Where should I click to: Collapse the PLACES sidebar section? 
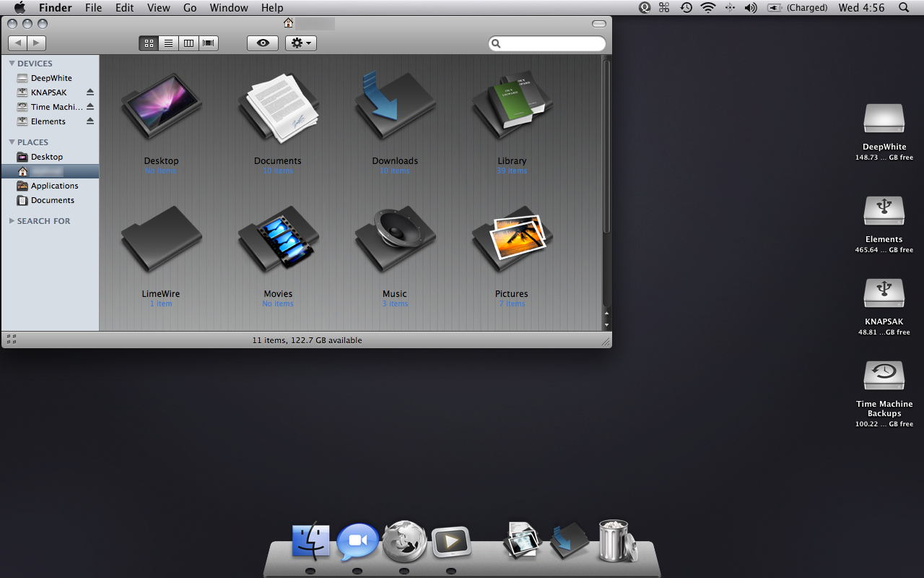(12, 142)
